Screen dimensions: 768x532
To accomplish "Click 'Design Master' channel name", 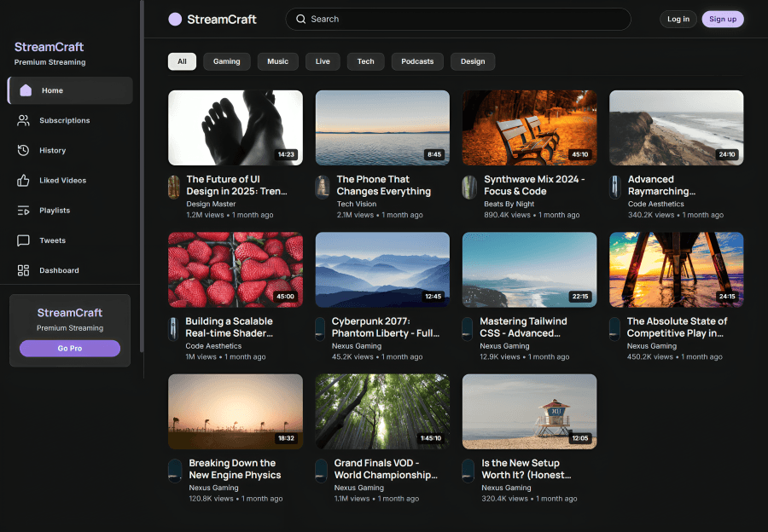I will (211, 204).
